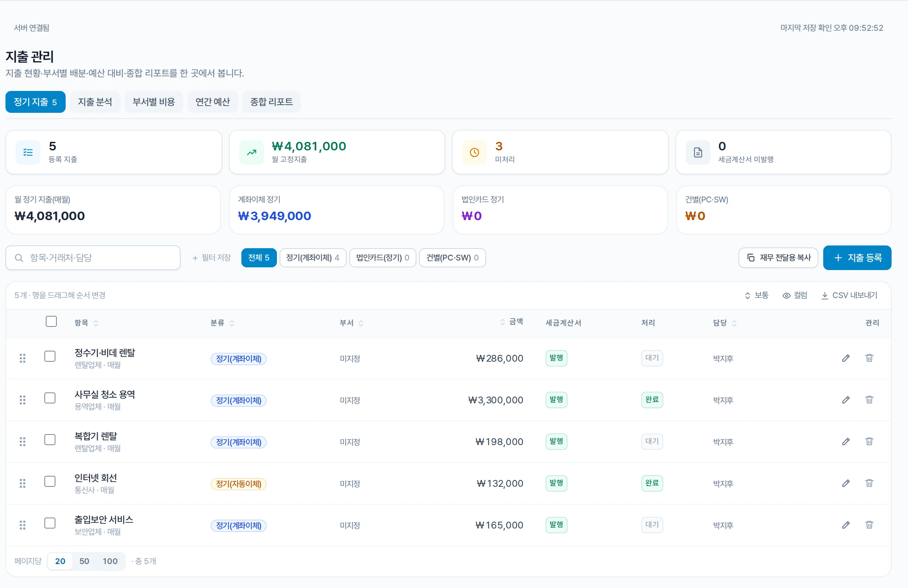Edit the 출입보안 서비스 entry

coord(846,525)
